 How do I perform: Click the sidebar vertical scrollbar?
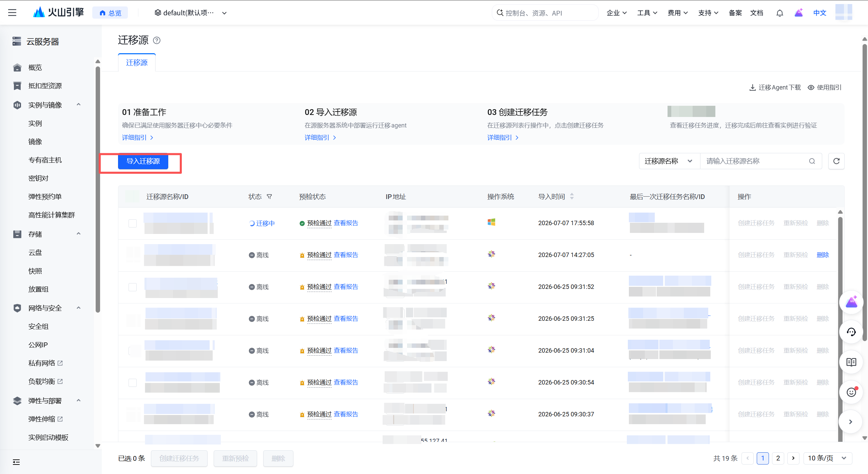(x=98, y=190)
